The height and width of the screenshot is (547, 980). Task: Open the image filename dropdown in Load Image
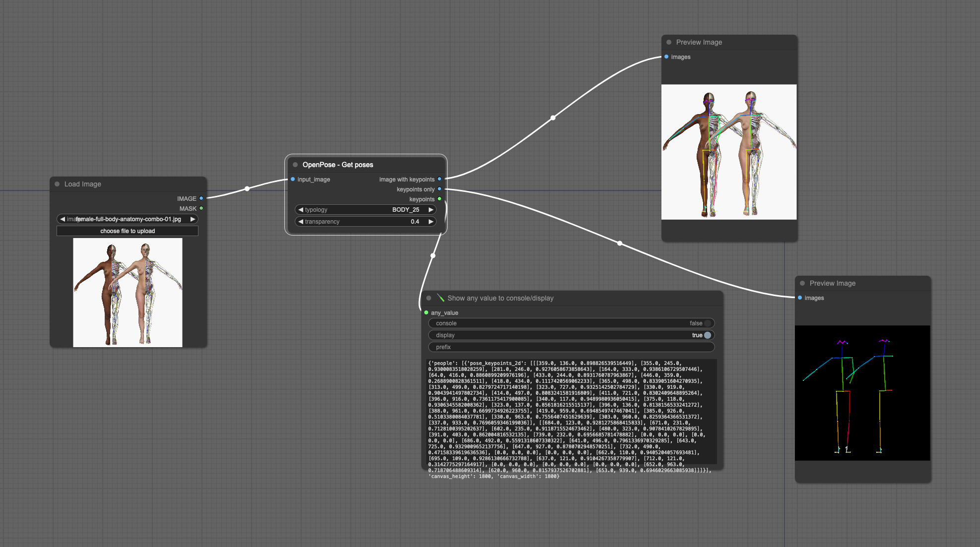tap(128, 219)
